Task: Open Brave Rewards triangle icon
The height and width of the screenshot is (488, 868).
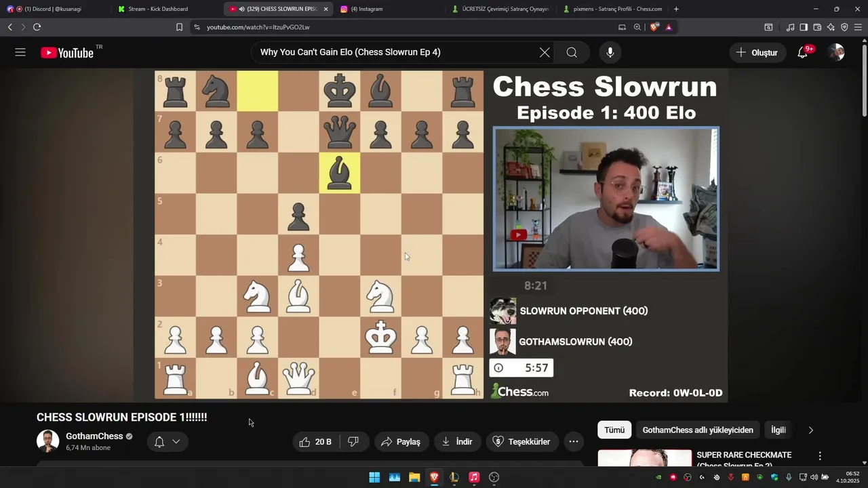Action: pos(669,27)
